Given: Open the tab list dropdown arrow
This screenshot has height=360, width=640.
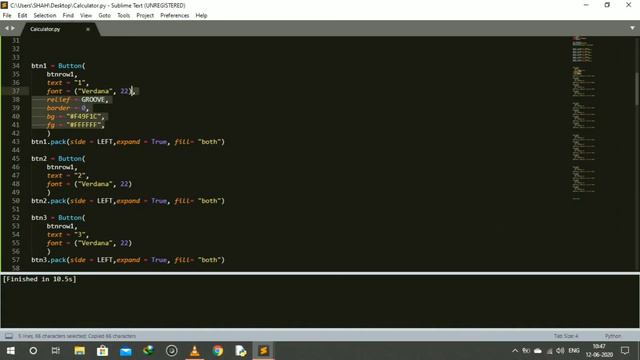Looking at the screenshot, I should tap(632, 28).
